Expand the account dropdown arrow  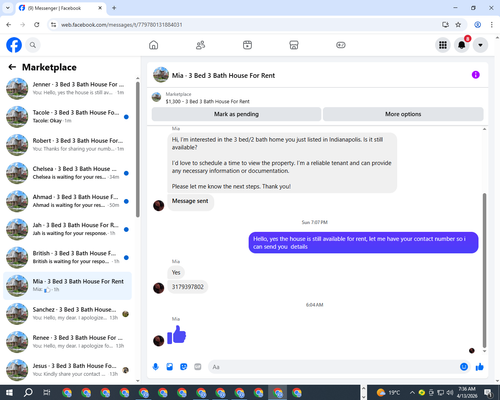coord(480,45)
